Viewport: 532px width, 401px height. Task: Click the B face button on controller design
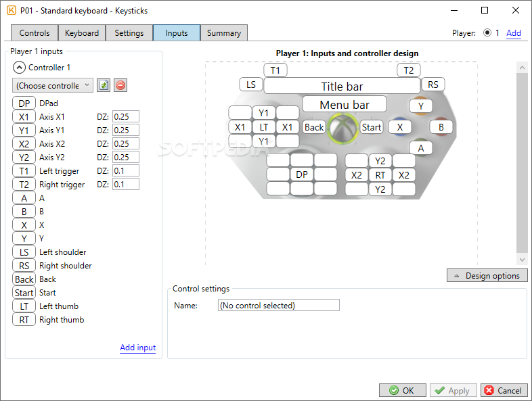click(441, 127)
